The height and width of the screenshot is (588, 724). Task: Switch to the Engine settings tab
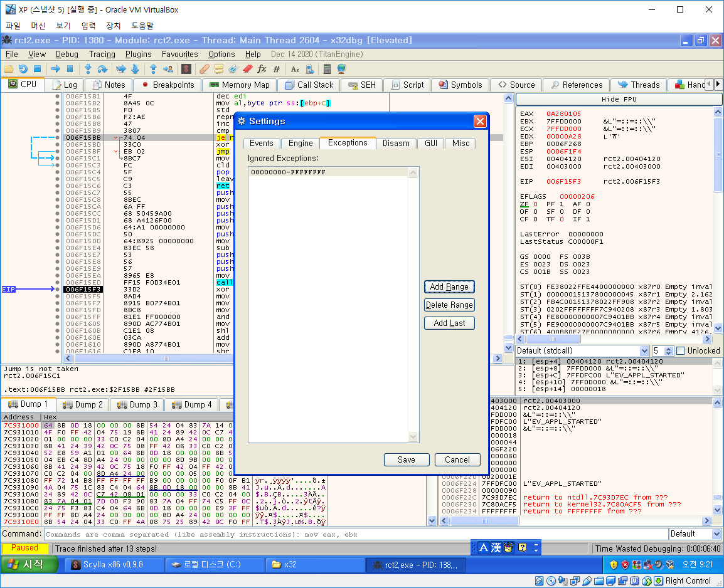pos(301,144)
